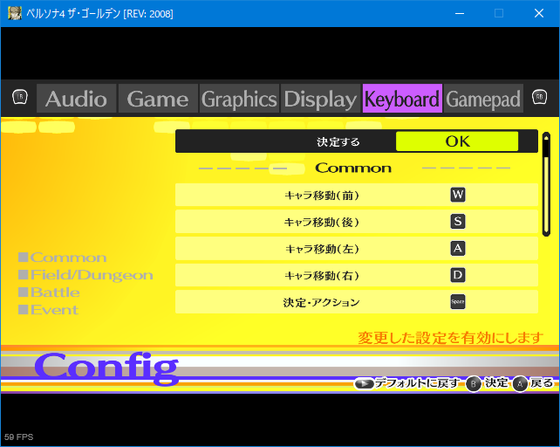Click the 決定する label row

pos(356,141)
